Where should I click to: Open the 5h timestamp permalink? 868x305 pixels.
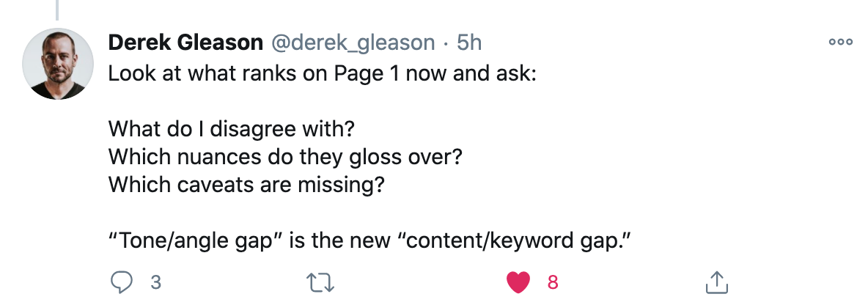tap(469, 43)
